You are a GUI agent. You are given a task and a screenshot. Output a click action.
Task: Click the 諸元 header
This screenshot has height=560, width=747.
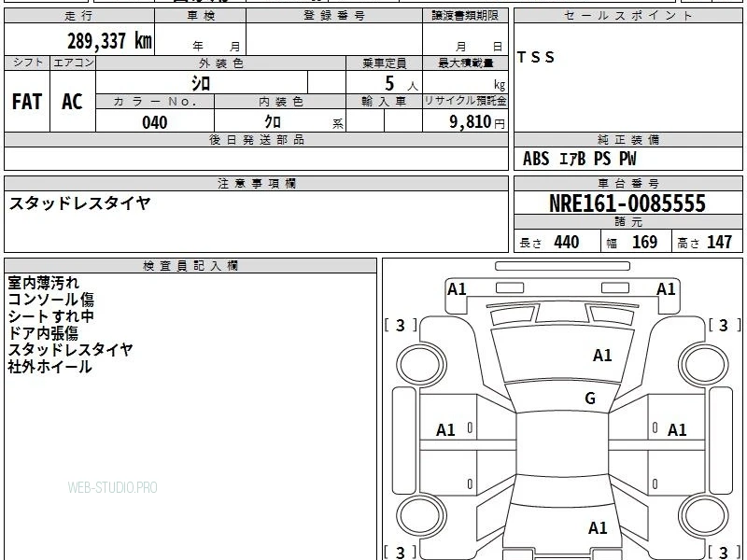[627, 222]
